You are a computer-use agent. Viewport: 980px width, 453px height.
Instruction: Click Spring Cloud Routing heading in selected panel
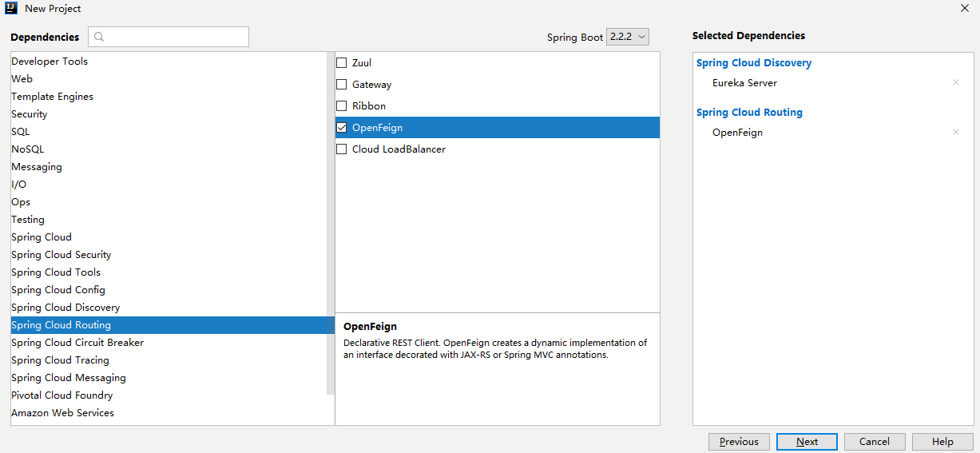click(749, 113)
